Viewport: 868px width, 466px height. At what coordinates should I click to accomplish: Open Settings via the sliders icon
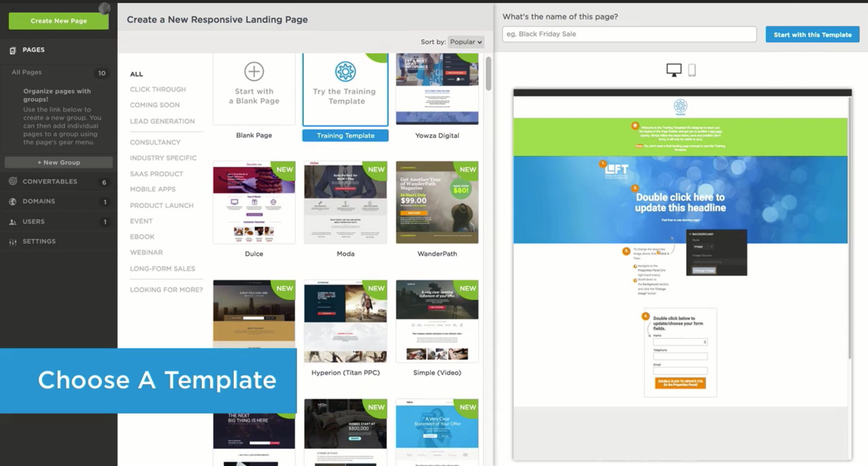pos(12,241)
